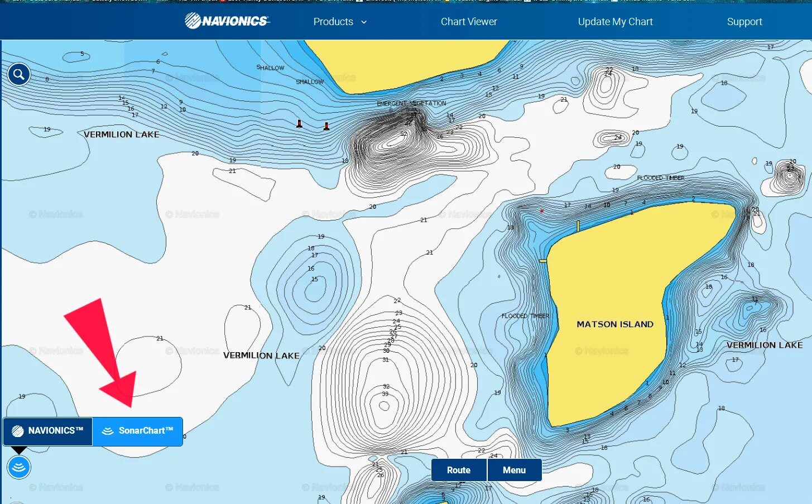812x504 pixels.
Task: Click the red hazard marker near Matson Island
Action: 541,211
